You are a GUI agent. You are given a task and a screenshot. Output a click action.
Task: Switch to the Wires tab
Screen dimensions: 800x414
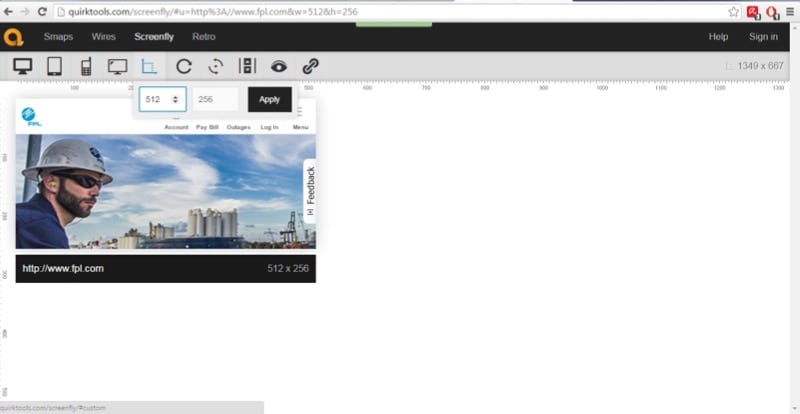(104, 37)
